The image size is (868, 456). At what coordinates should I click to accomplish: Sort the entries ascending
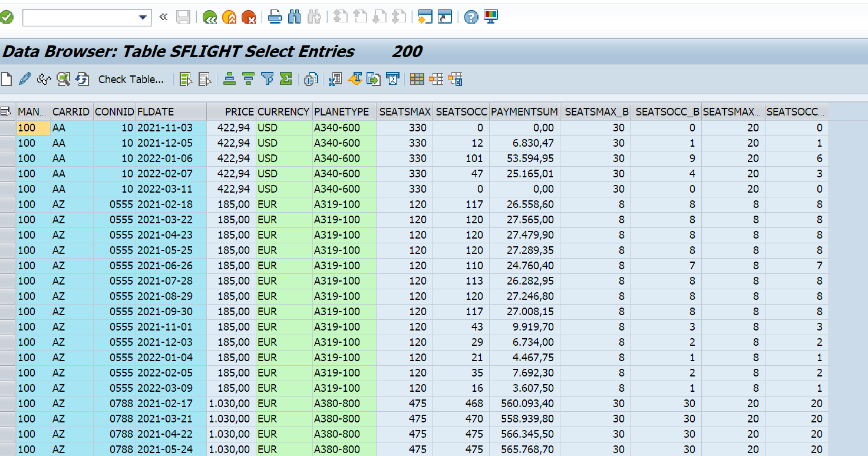pos(229,78)
